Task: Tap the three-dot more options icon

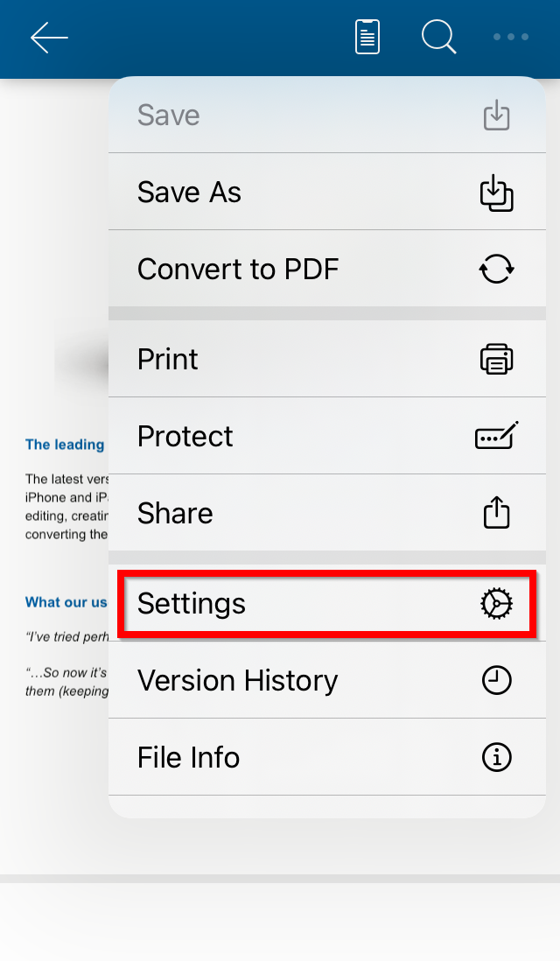Action: click(x=511, y=37)
